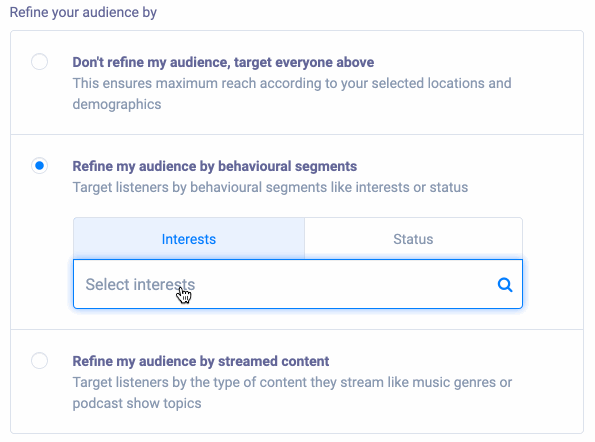The width and height of the screenshot is (595, 442).
Task: Select the behavioural segments radio button
Action: [39, 166]
